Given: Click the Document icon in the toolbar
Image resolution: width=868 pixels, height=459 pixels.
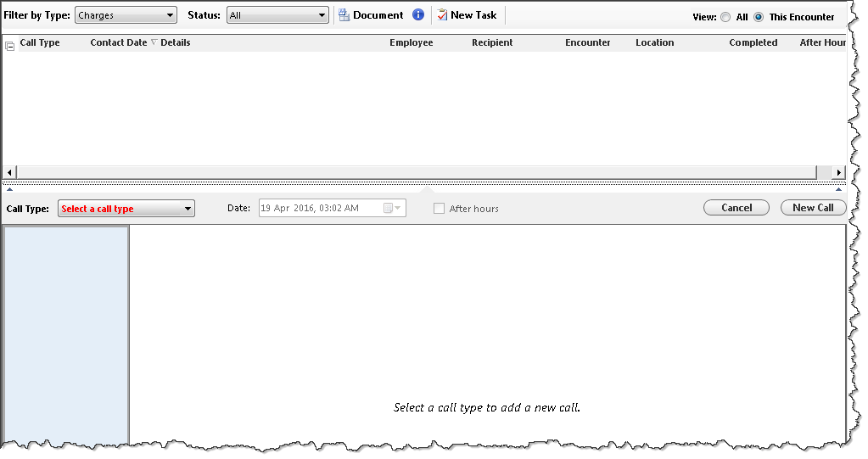Looking at the screenshot, I should pos(344,15).
